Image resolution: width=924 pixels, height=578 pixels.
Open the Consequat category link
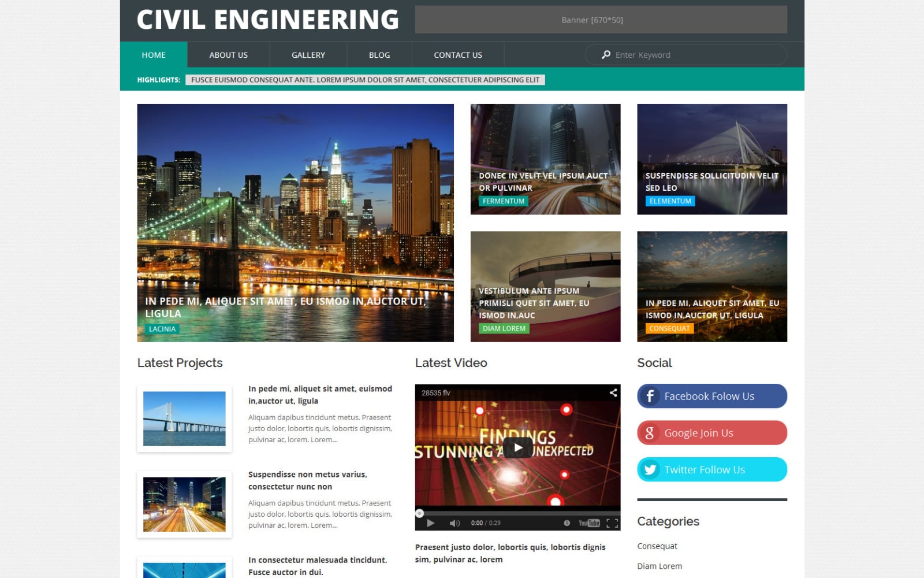(657, 546)
